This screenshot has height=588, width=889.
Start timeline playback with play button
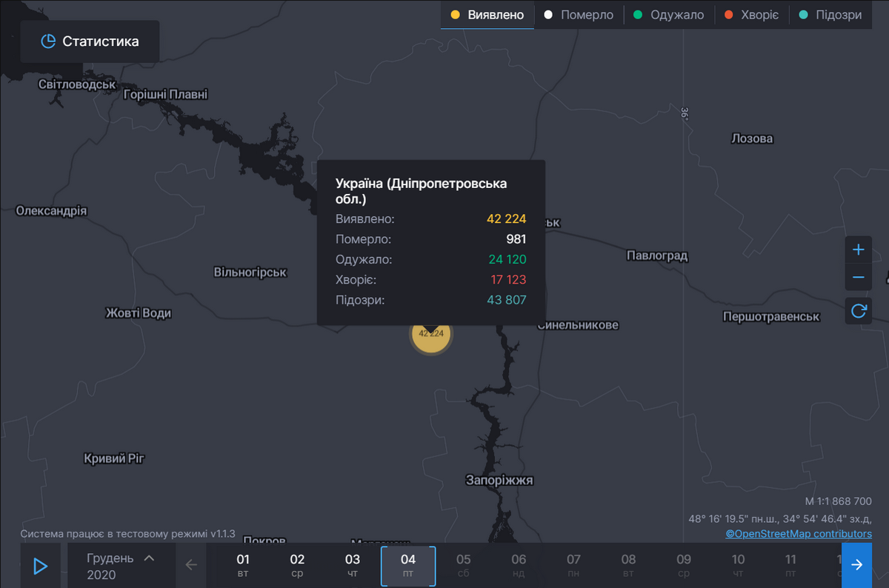click(x=40, y=566)
